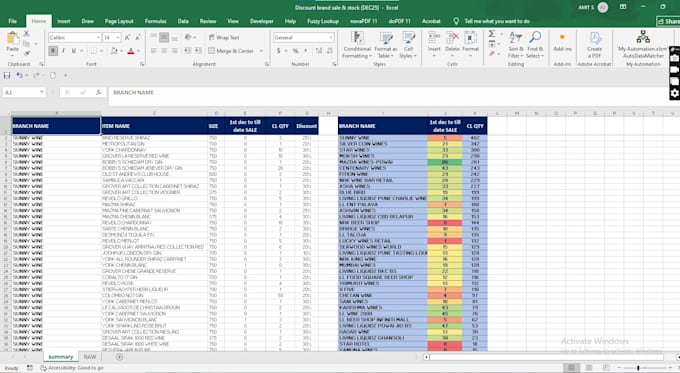Viewport: 680px width, 373px height.
Task: Click Tell me what you want to do
Action: coord(497,21)
